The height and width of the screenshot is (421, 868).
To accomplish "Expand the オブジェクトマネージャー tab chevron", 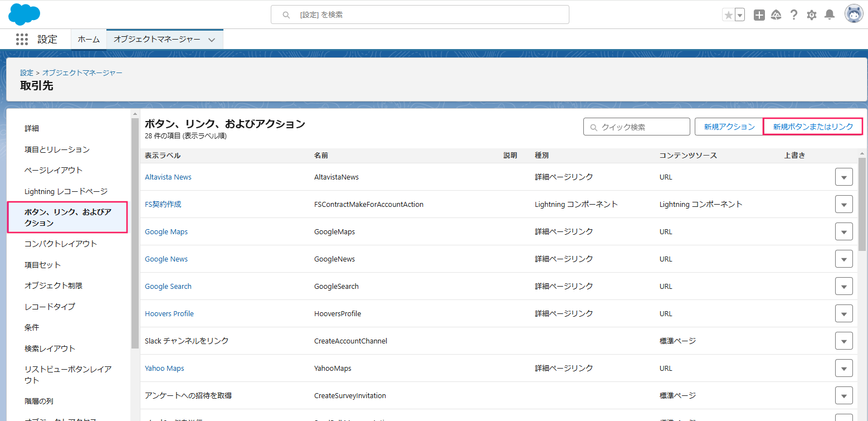I will click(x=212, y=40).
